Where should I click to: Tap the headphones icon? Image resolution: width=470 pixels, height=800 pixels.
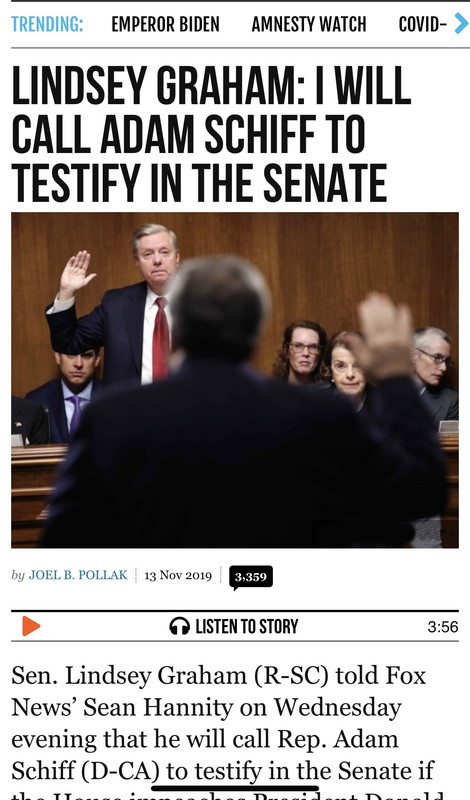click(x=180, y=626)
